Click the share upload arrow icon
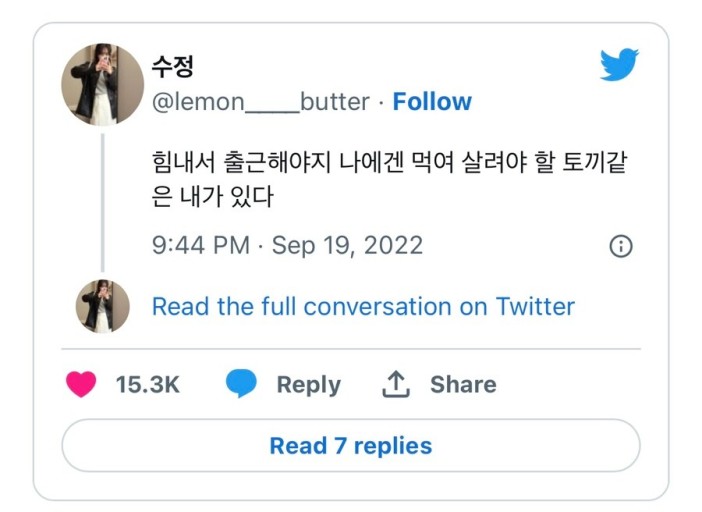This screenshot has width=702, height=512. coord(397,384)
